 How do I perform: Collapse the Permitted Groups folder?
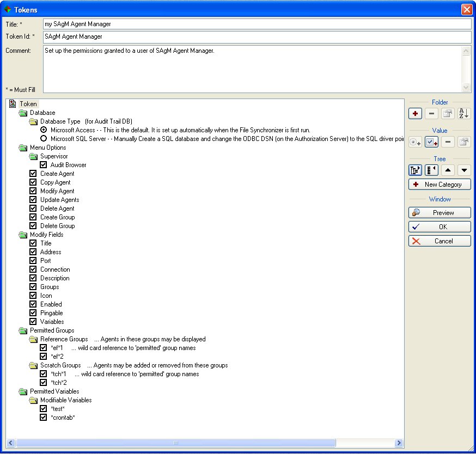pos(23,330)
